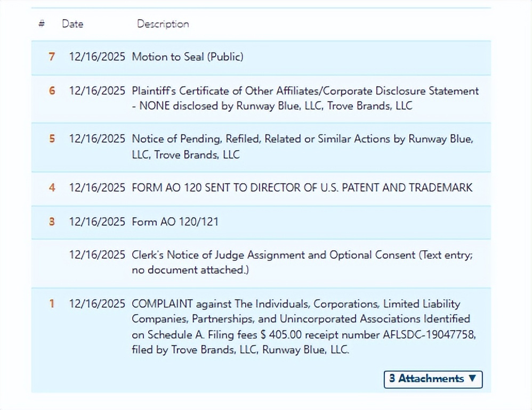
Task: Click the COMPLAINT entry description text
Action: tap(301, 327)
